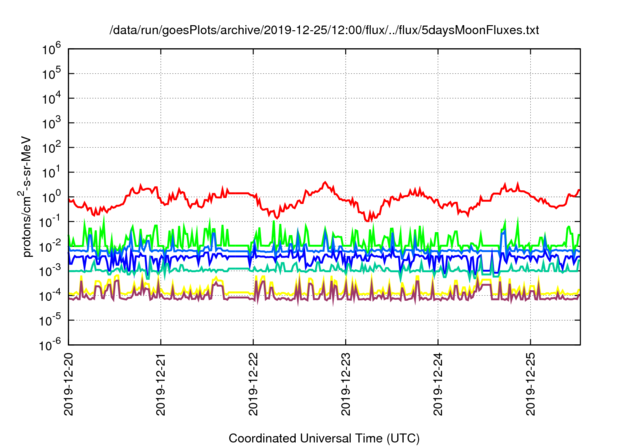Click the red curve peak near 2019-12-23

click(x=325, y=182)
